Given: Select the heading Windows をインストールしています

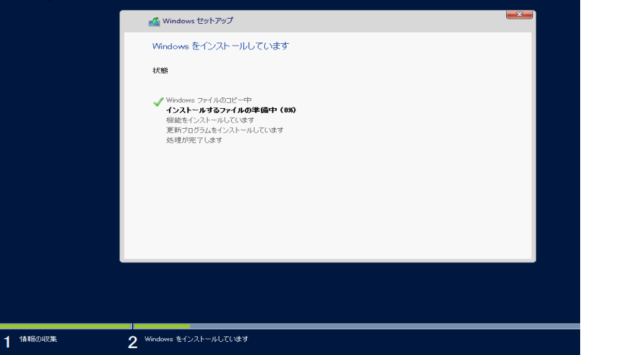Looking at the screenshot, I should click(220, 46).
